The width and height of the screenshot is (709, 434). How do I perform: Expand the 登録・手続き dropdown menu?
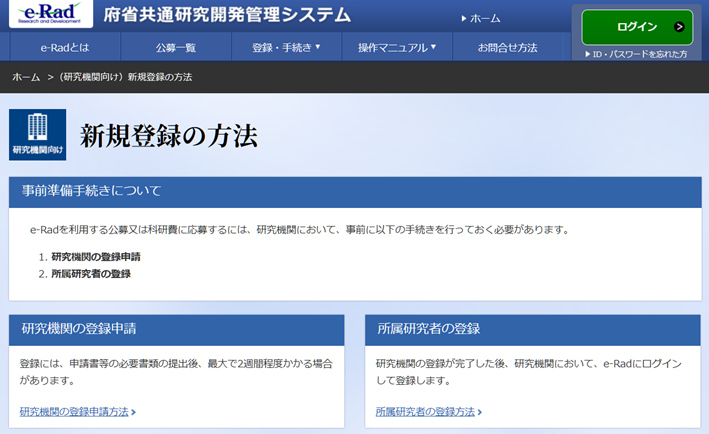(x=286, y=47)
